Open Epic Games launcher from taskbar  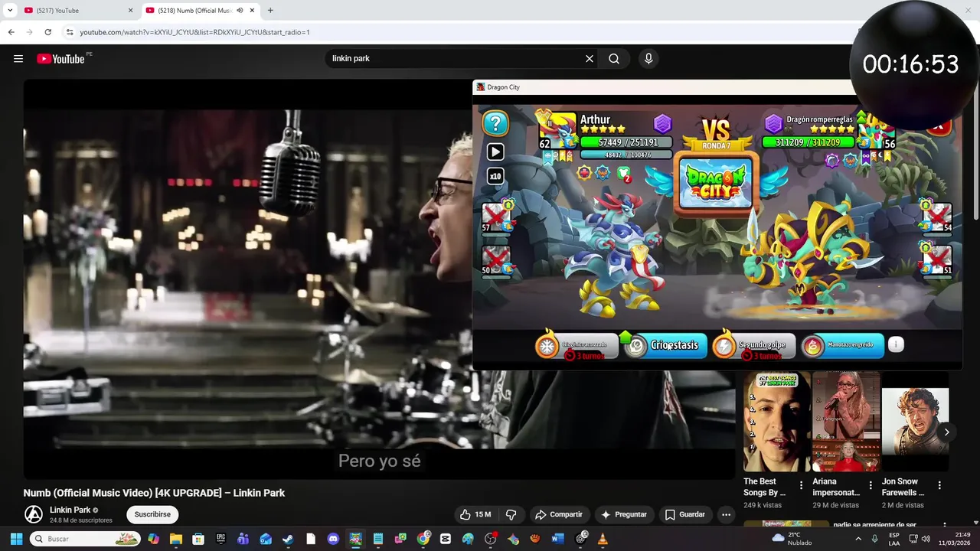pyautogui.click(x=221, y=539)
